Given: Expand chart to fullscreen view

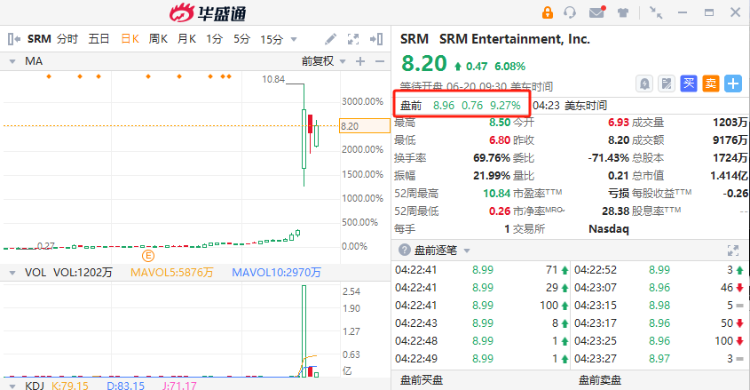Looking at the screenshot, I should coord(353,39).
